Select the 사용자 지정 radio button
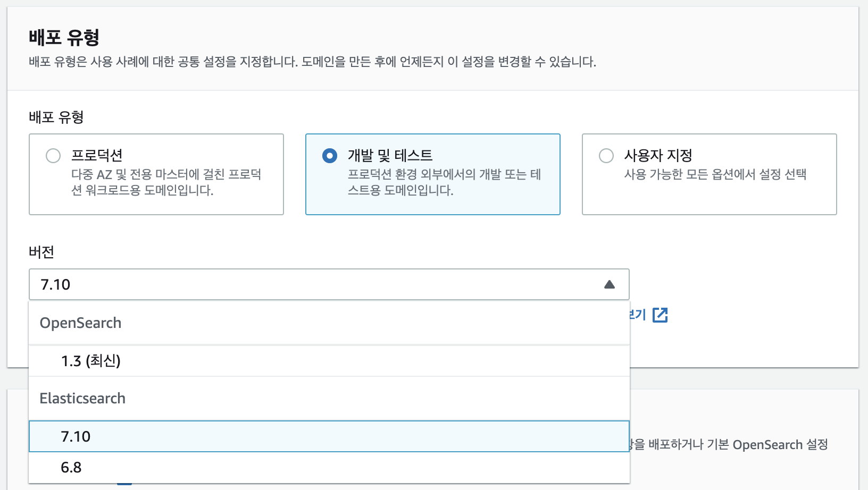Image resolution: width=868 pixels, height=490 pixels. (x=606, y=156)
